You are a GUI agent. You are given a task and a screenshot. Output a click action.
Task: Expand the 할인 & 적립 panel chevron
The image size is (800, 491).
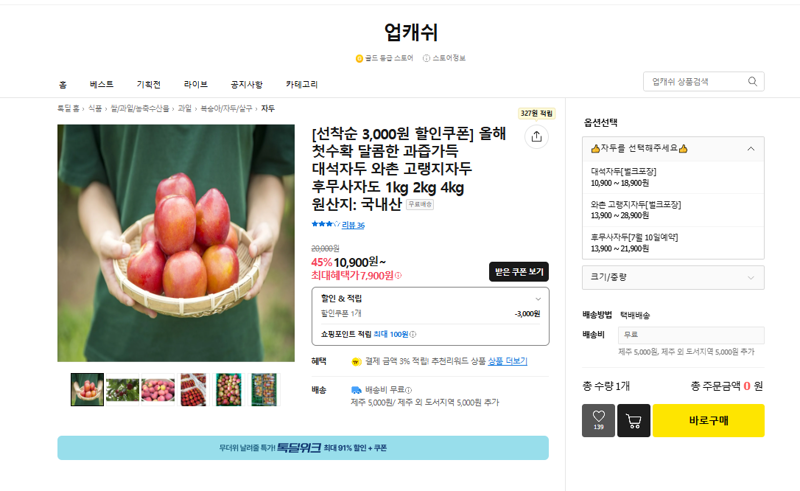pos(538,299)
